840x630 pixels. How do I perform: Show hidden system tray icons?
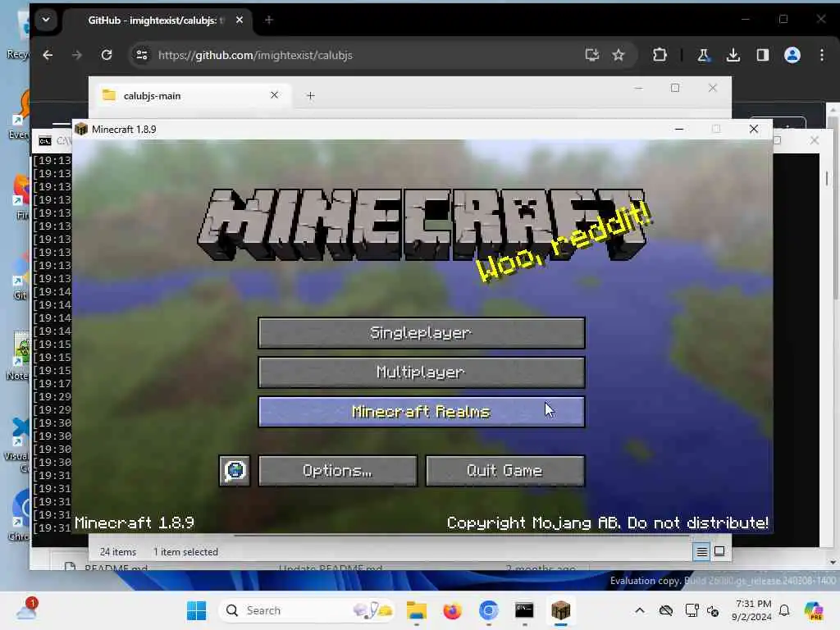640,610
